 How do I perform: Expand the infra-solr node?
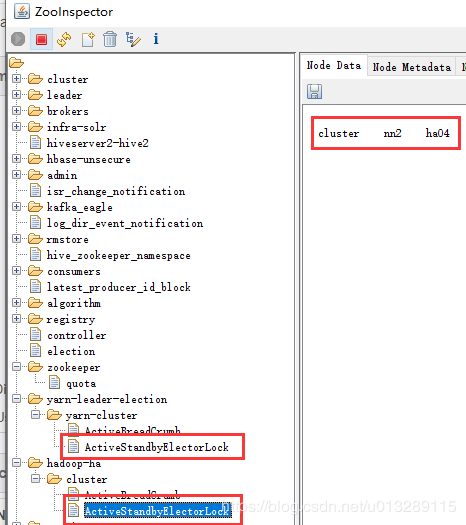[x=16, y=127]
